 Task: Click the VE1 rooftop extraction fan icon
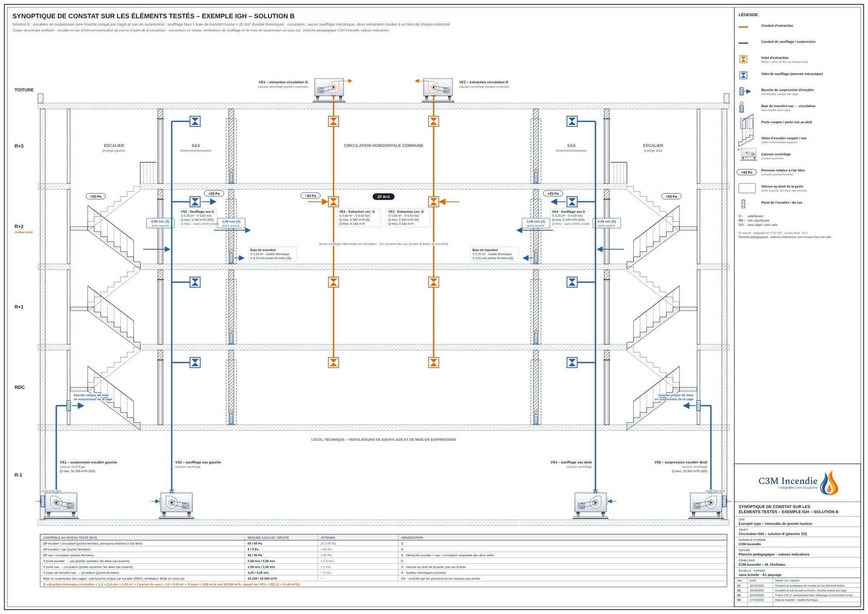pos(329,89)
